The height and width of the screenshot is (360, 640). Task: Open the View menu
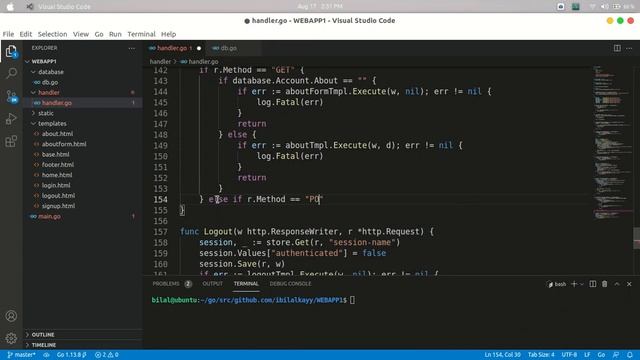81,34
